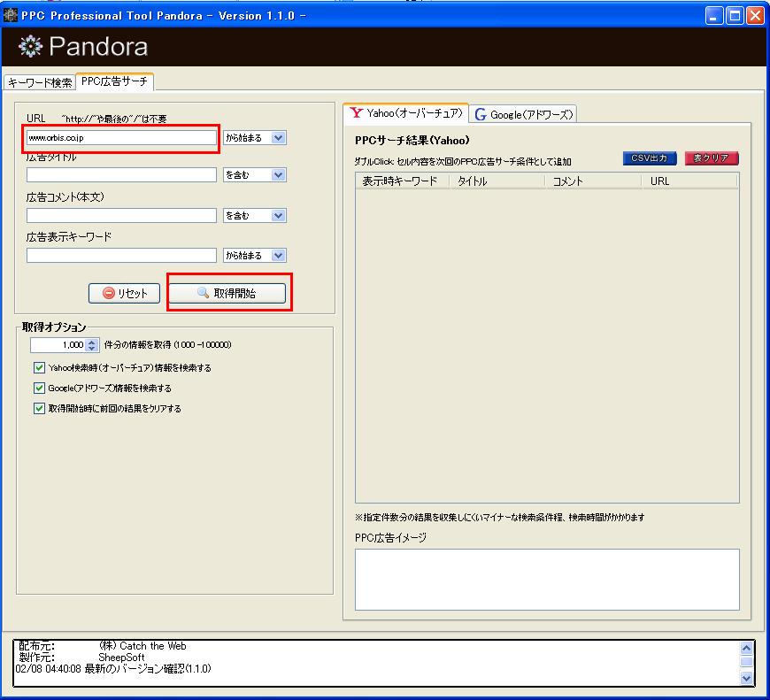Toggle 取得開始時に前回の結果をクリアする checkbox

pos(39,409)
